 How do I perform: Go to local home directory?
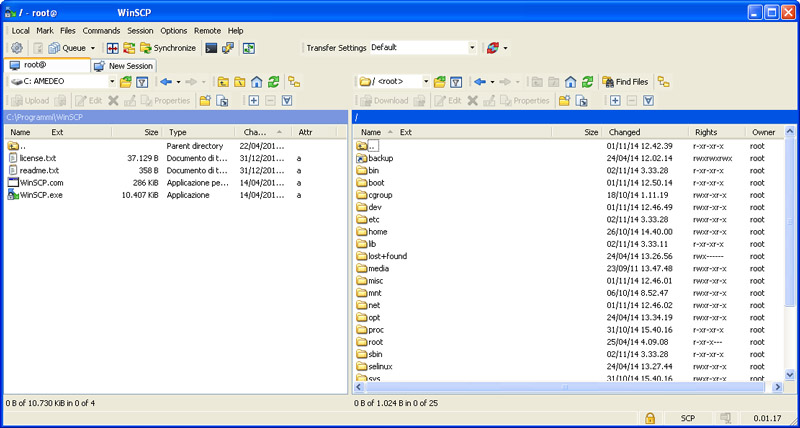click(x=257, y=82)
